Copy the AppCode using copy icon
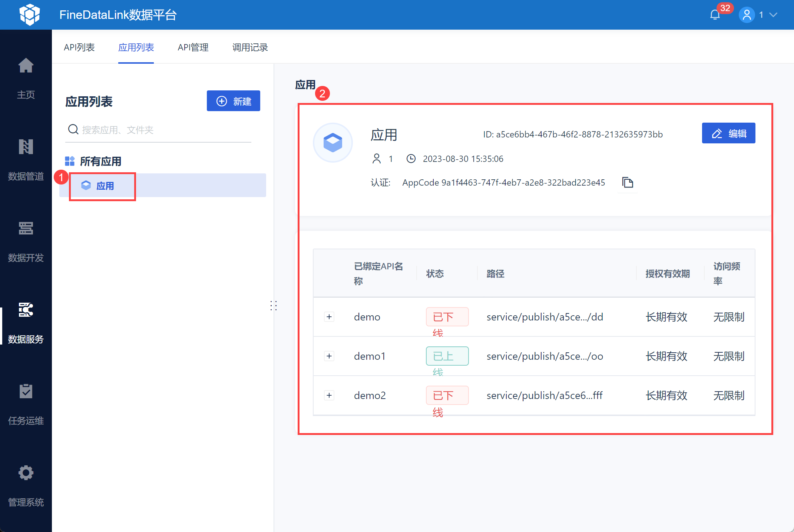794x532 pixels. click(627, 183)
